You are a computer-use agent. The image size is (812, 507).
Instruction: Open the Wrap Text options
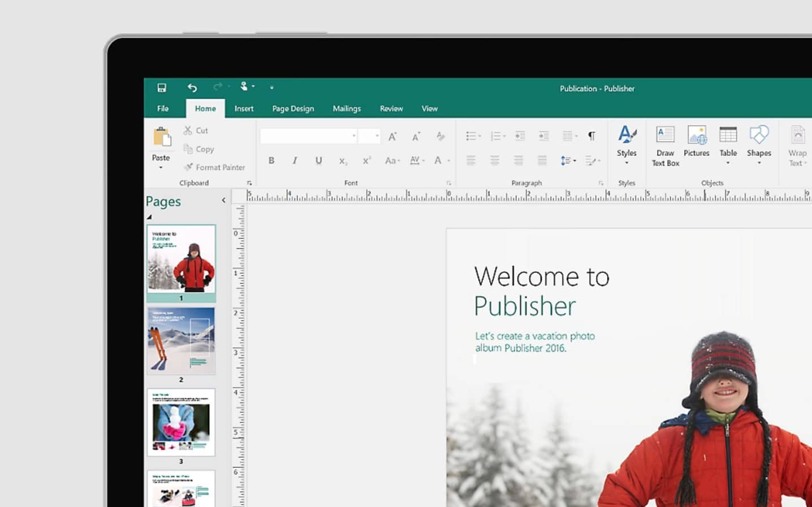click(798, 146)
